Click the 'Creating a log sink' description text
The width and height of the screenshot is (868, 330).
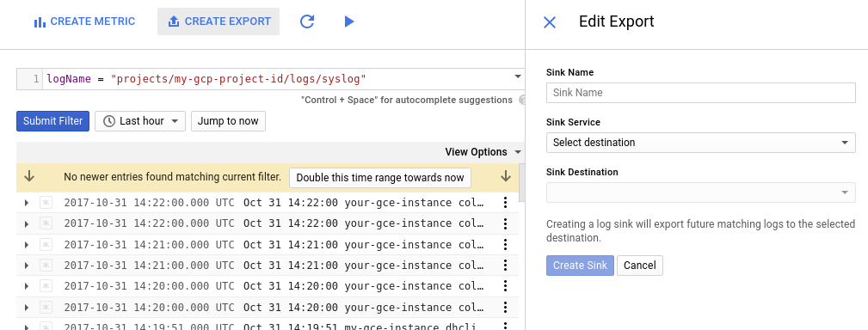(701, 231)
